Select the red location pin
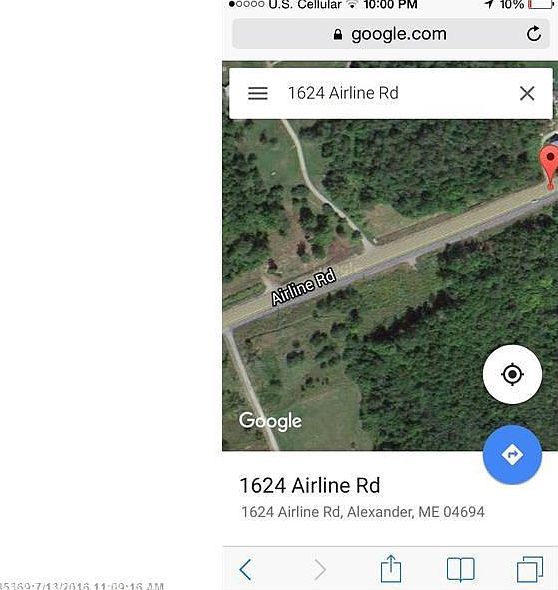This screenshot has width=558, height=590. tap(550, 167)
